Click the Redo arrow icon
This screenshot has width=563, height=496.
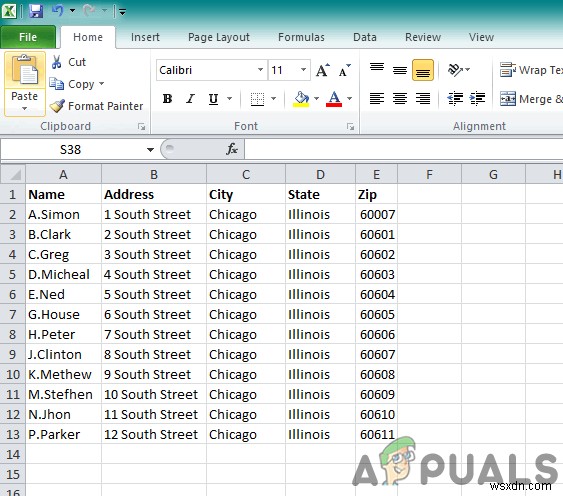89,10
